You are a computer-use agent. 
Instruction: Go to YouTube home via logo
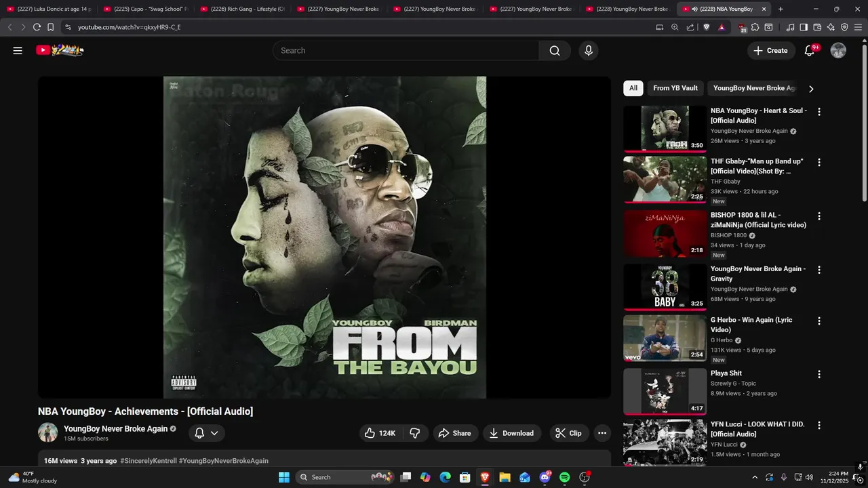[x=60, y=50]
